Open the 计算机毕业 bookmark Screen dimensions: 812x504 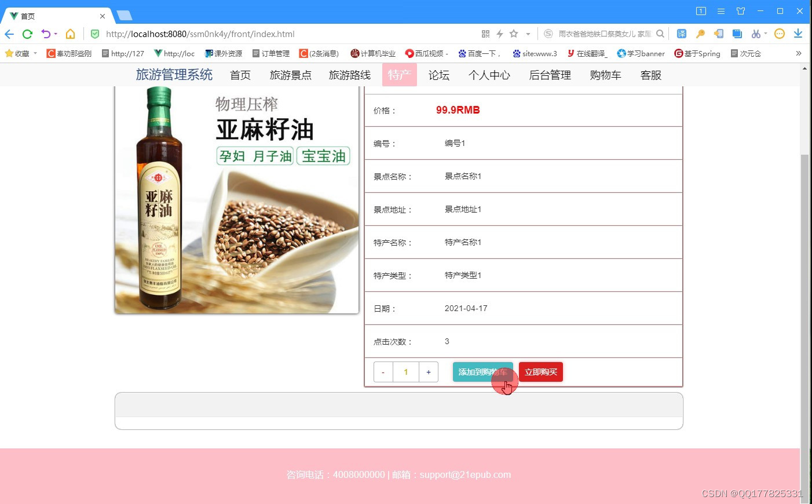(373, 53)
